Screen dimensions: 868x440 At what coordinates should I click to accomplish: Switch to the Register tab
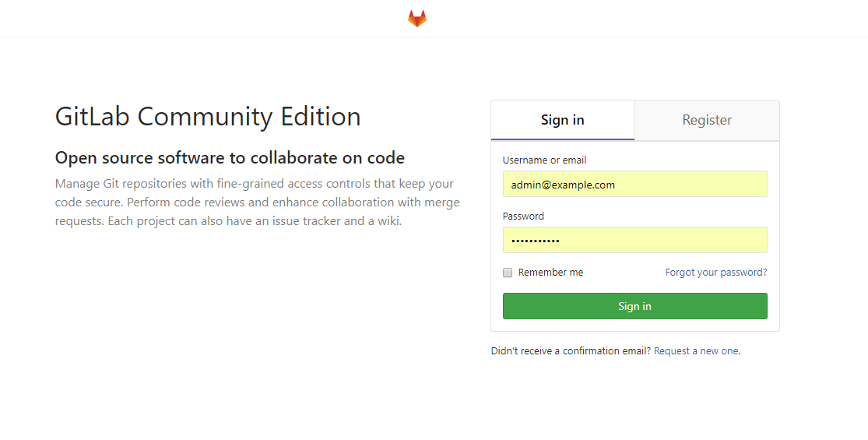(707, 120)
